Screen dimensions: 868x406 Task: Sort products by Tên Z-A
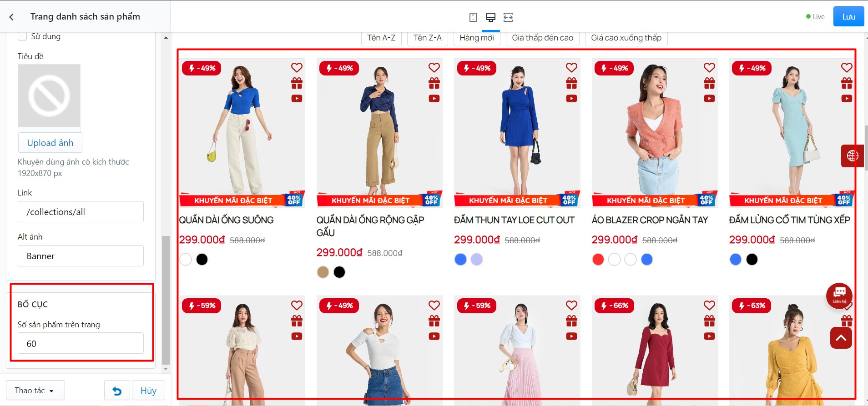click(428, 38)
